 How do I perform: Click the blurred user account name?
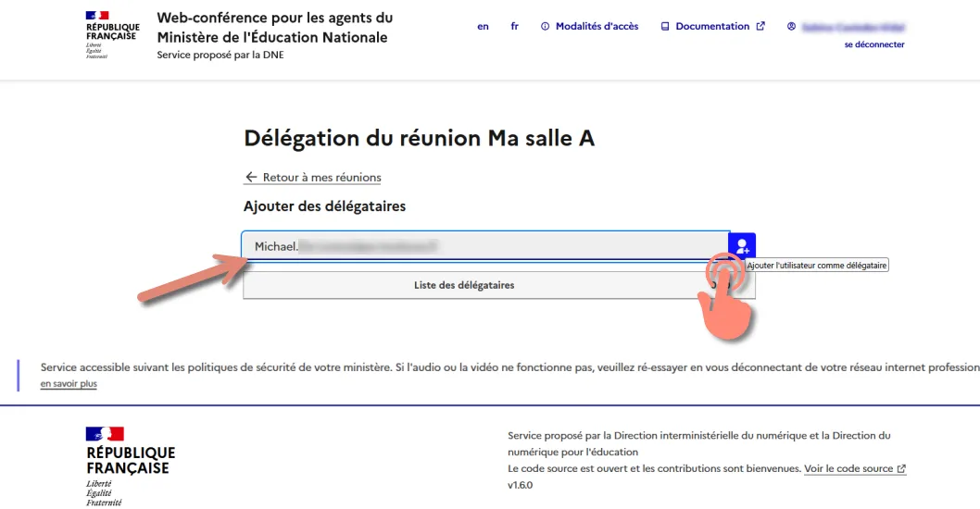pyautogui.click(x=853, y=27)
